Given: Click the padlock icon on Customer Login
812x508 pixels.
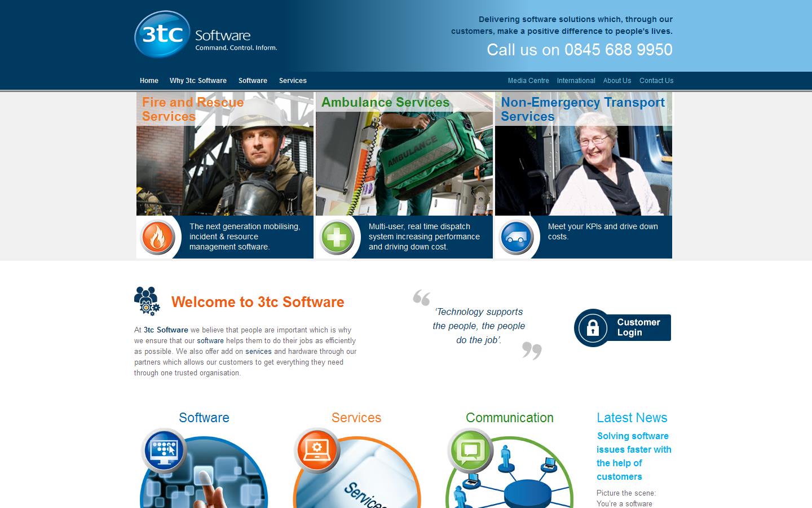Looking at the screenshot, I should [592, 327].
